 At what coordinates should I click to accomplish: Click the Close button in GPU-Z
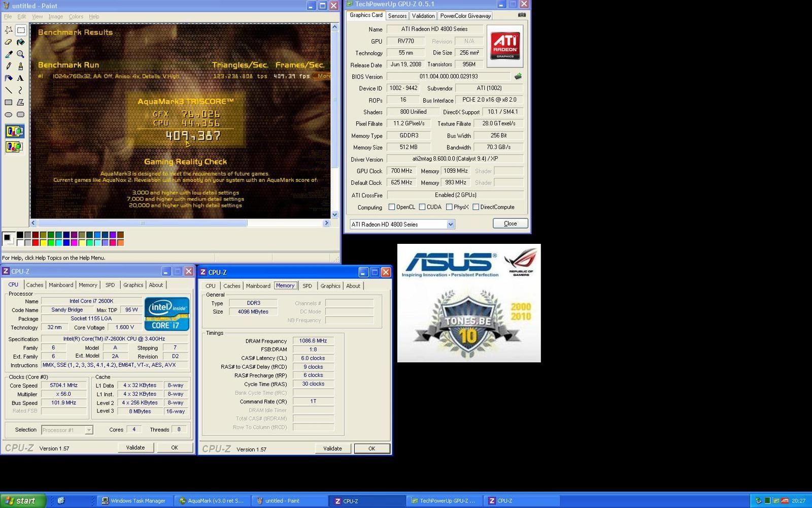click(510, 224)
